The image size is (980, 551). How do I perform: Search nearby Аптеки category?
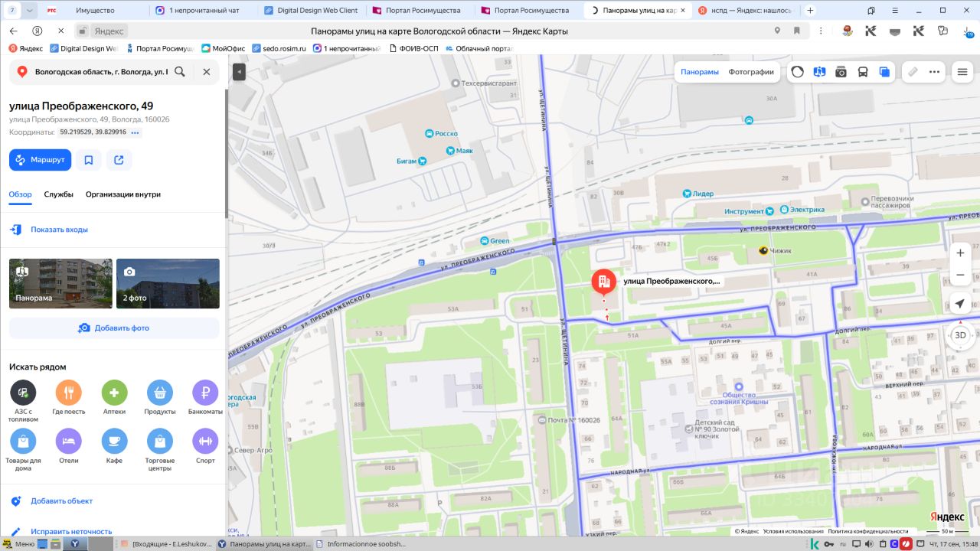point(114,398)
